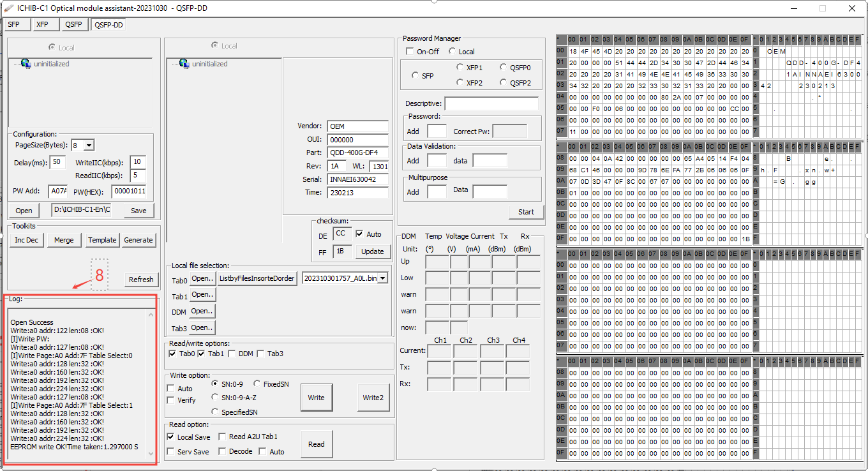868x471 pixels.
Task: Click the checksum Update button
Action: click(x=372, y=251)
